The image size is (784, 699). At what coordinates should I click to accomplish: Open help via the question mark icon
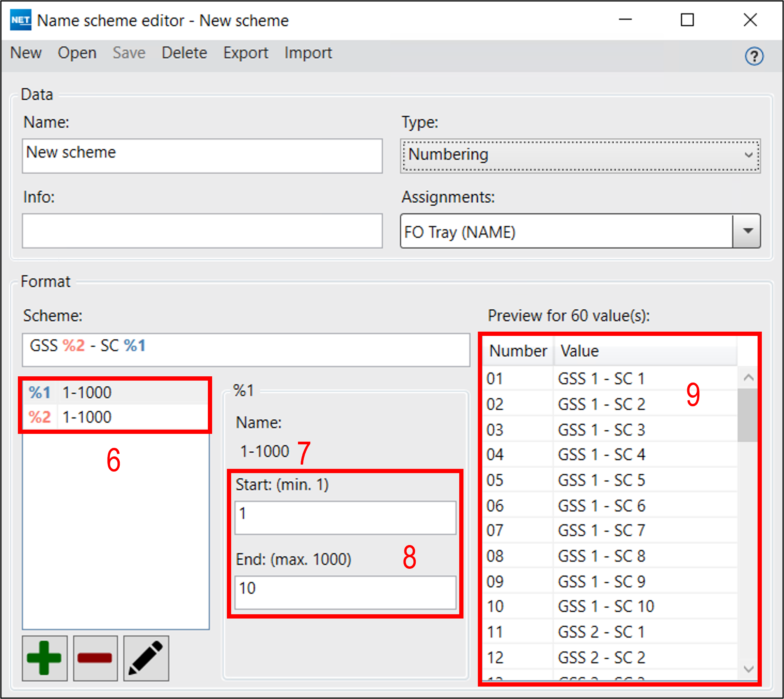click(x=754, y=56)
